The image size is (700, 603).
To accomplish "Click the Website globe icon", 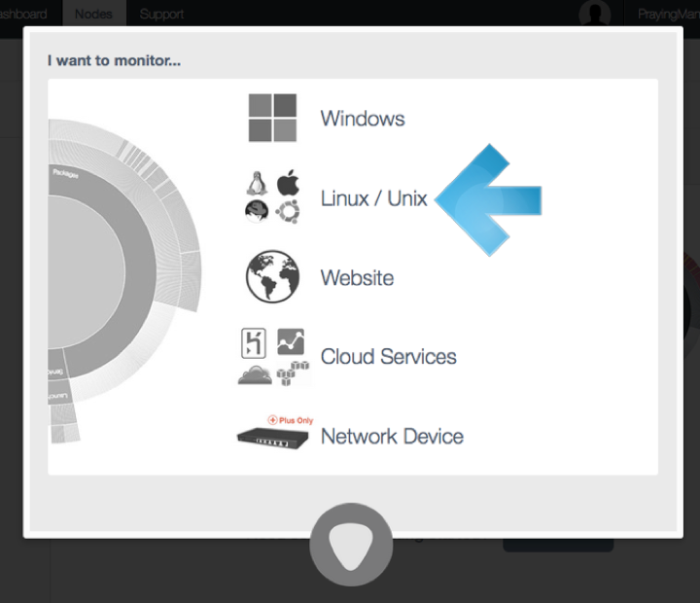I will click(272, 277).
